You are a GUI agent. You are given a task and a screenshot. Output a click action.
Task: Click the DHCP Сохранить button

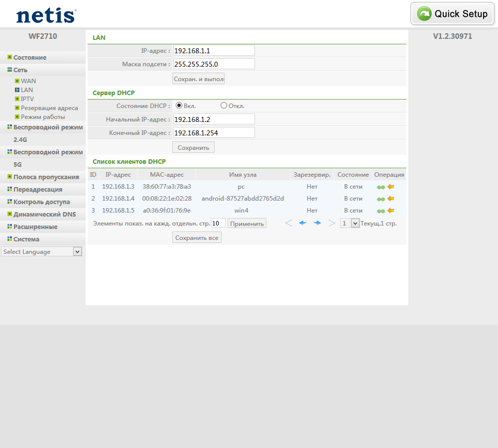[193, 147]
